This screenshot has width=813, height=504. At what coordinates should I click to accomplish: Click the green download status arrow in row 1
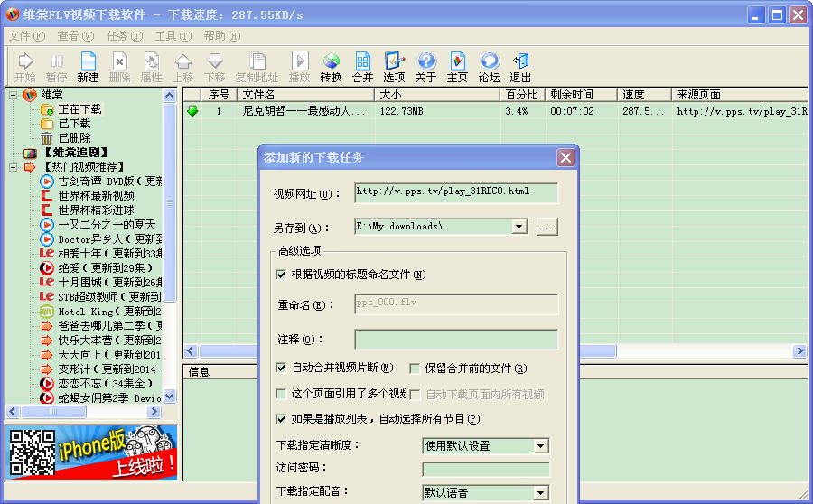point(192,111)
